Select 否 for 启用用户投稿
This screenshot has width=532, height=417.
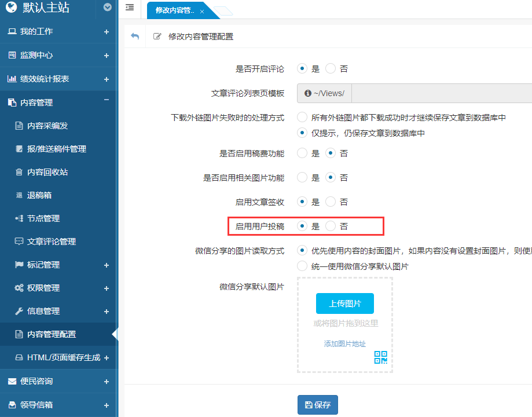click(x=331, y=226)
